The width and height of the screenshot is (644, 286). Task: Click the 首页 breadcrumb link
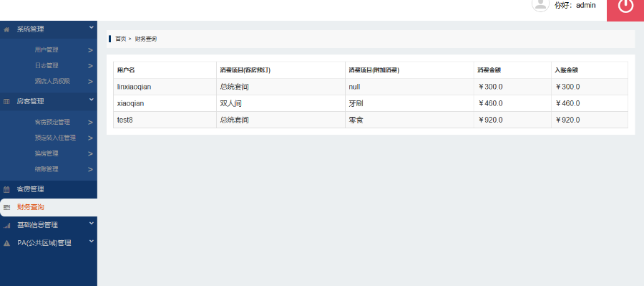click(120, 39)
